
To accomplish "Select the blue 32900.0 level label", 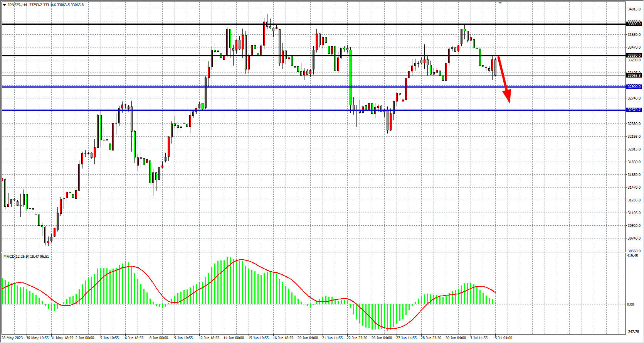I will point(634,87).
